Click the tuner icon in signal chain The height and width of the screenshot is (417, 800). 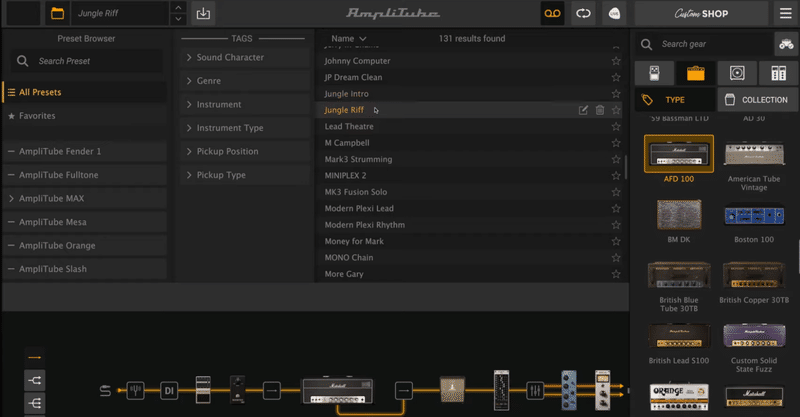click(135, 391)
